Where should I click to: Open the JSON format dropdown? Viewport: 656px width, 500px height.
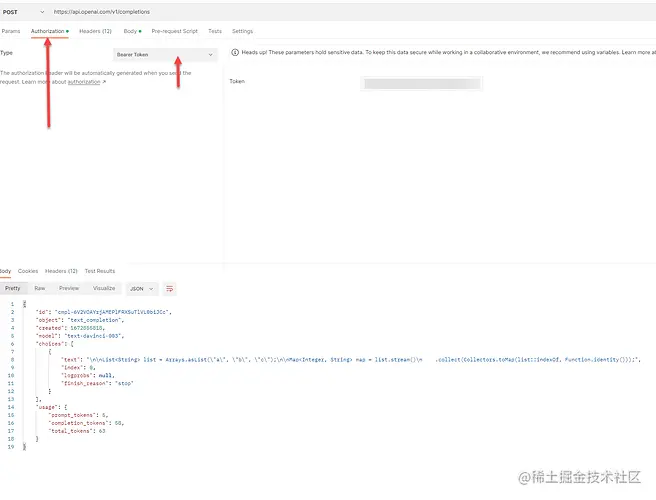(x=142, y=289)
